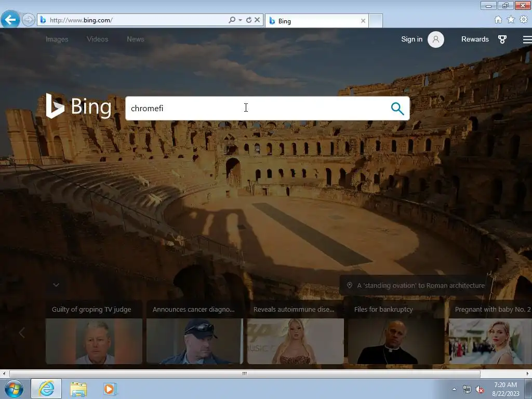Open the 'Reveals autoimmune dise...' headline
This screenshot has width=532, height=399.
[294, 310]
